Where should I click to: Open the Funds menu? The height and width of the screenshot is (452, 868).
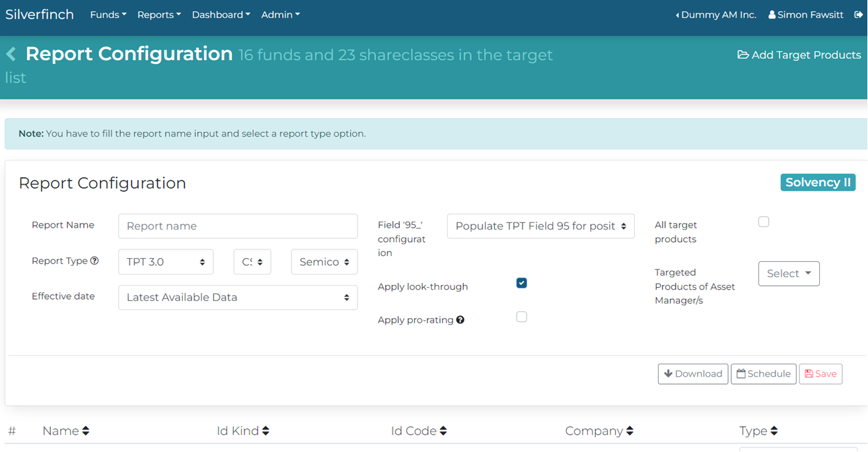click(108, 15)
